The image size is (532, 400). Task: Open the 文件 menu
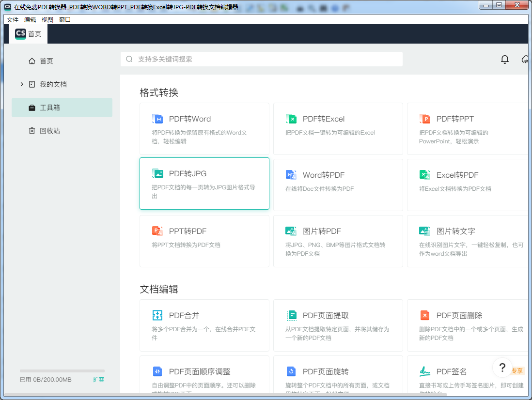[x=13, y=20]
